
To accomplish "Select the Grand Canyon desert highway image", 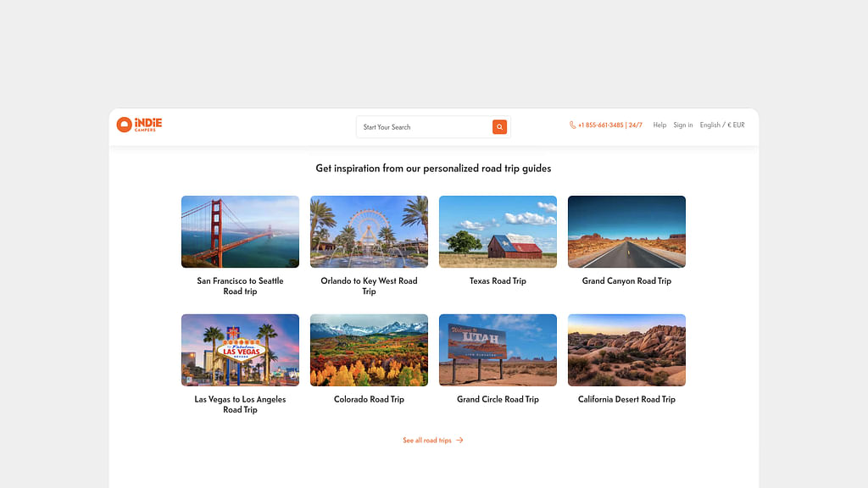I will pyautogui.click(x=626, y=231).
